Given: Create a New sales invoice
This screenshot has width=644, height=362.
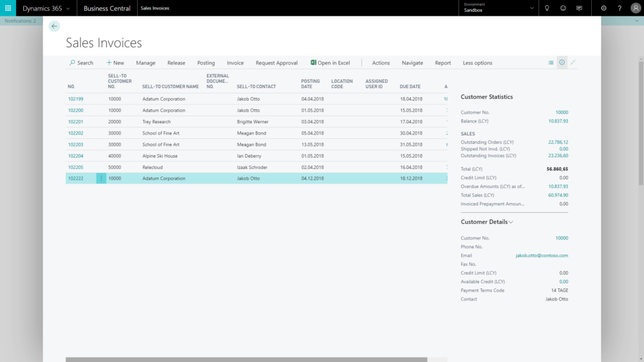Looking at the screenshot, I should click(x=115, y=63).
